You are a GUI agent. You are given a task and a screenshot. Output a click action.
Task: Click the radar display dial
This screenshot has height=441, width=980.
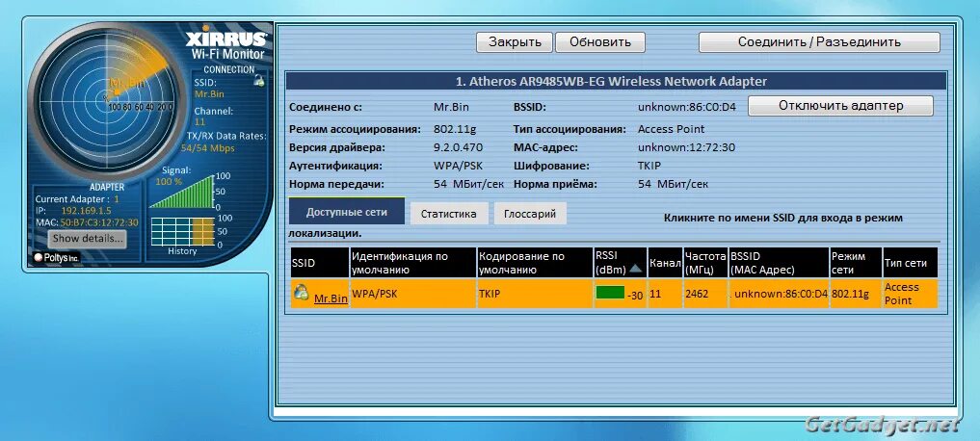(108, 103)
